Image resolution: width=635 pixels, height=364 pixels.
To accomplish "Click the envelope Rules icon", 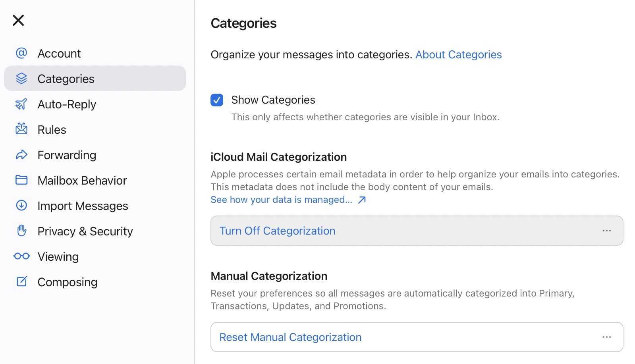I will 21,129.
